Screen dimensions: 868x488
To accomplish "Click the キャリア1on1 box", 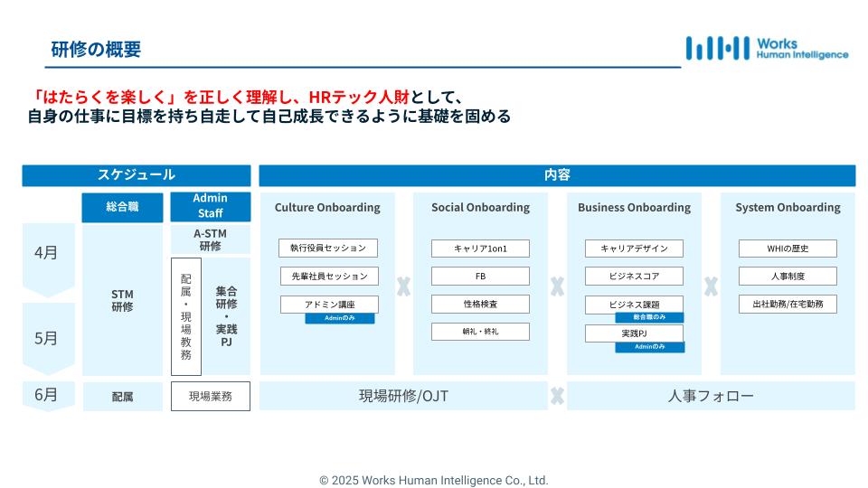I will tap(480, 249).
